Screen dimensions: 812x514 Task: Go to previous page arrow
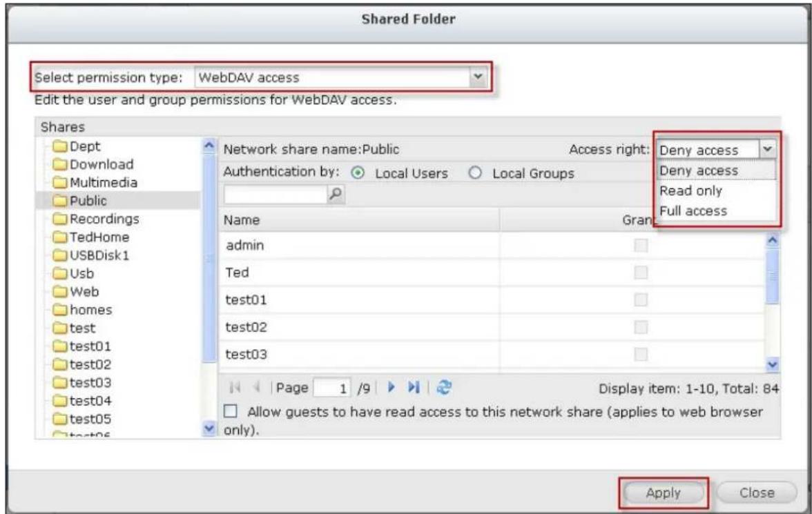click(256, 387)
